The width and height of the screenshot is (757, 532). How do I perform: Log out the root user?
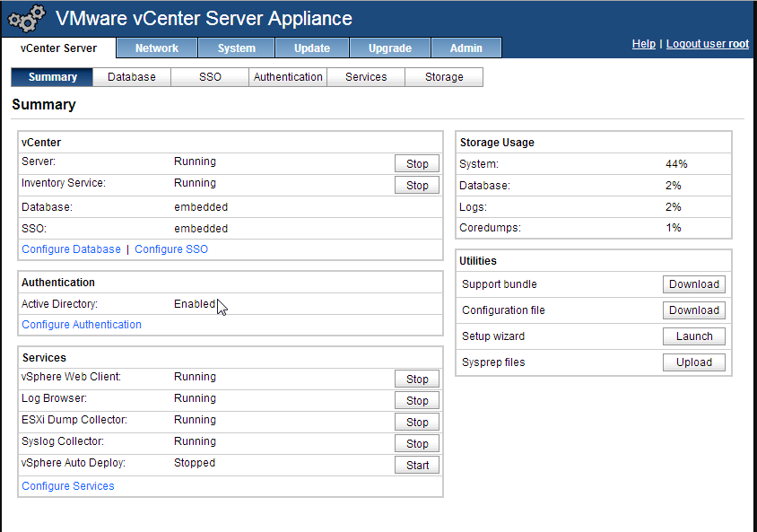click(707, 44)
